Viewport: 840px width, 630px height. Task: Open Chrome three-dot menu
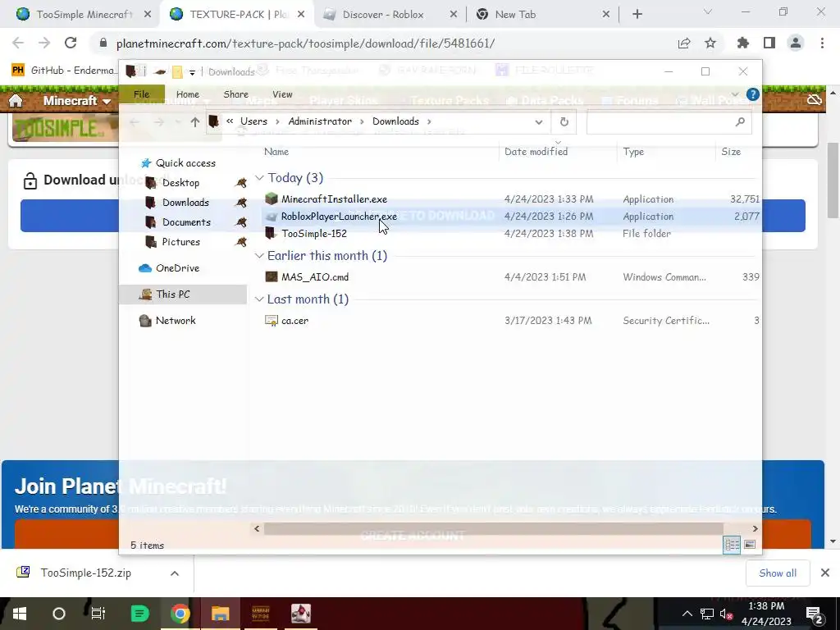tap(822, 43)
